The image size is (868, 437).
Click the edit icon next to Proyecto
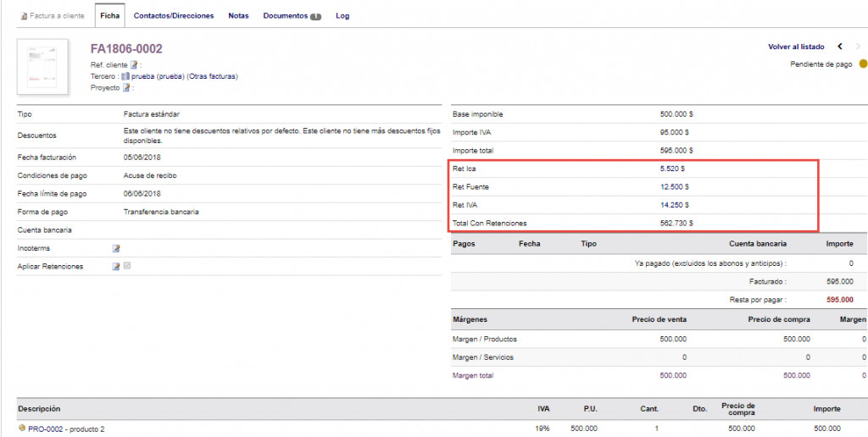click(x=126, y=87)
